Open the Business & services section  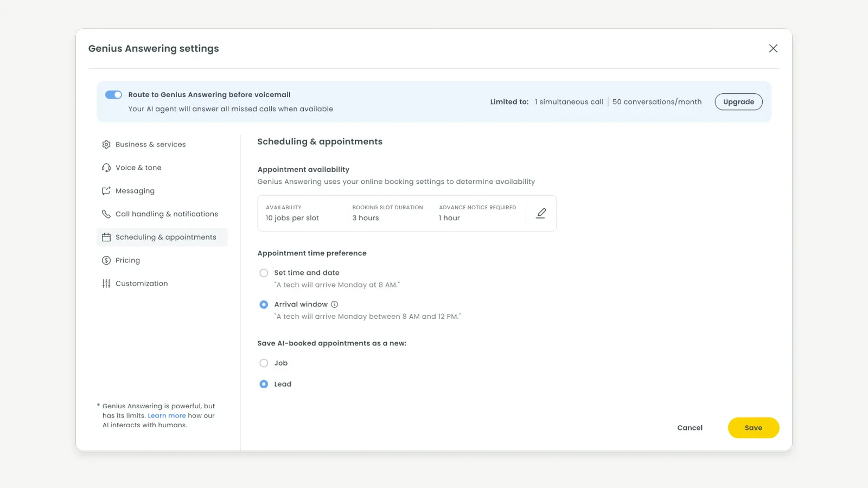[162, 144]
